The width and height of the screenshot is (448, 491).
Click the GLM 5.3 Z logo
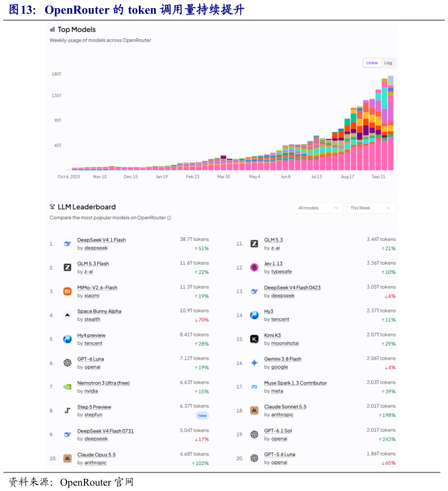coord(254,244)
